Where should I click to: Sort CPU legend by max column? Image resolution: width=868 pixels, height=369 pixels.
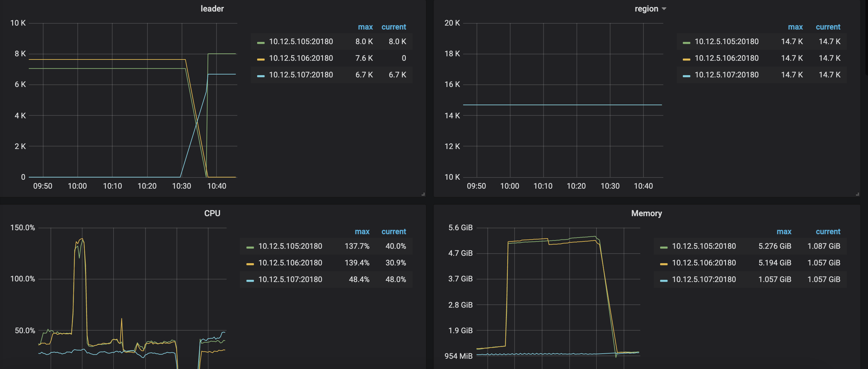click(362, 232)
